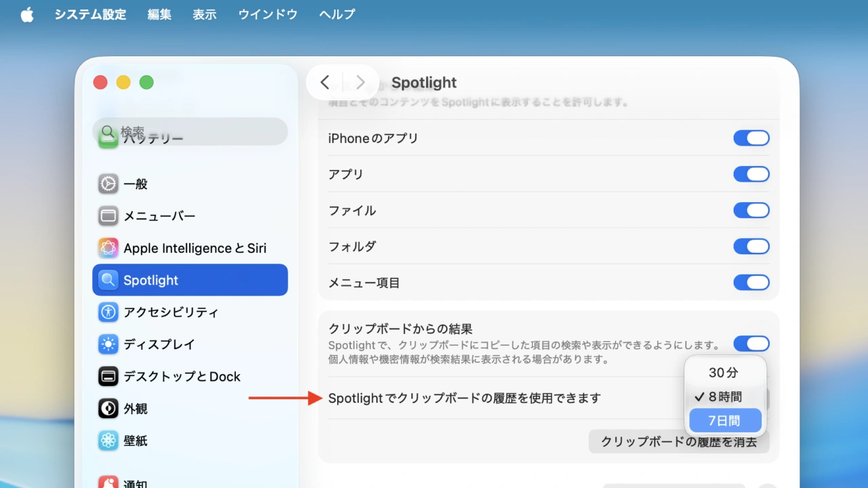Click the Accessibility icon in sidebar
The image size is (868, 488).
pyautogui.click(x=108, y=312)
